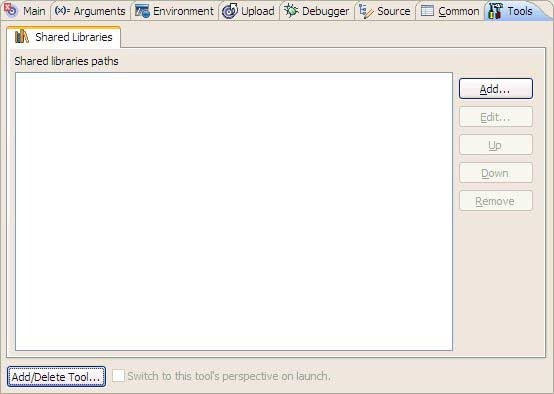Click the Debugger bug icon
The height and width of the screenshot is (394, 554).
click(x=291, y=11)
